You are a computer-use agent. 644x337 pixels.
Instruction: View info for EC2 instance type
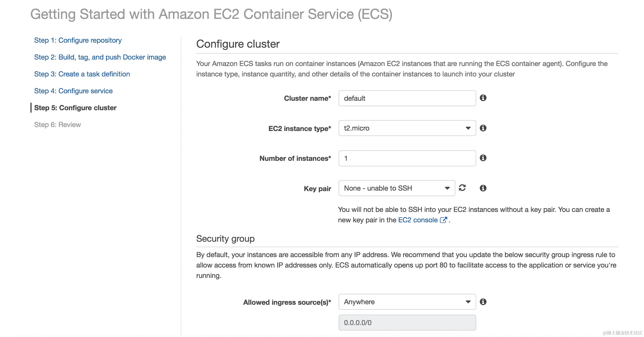(483, 128)
